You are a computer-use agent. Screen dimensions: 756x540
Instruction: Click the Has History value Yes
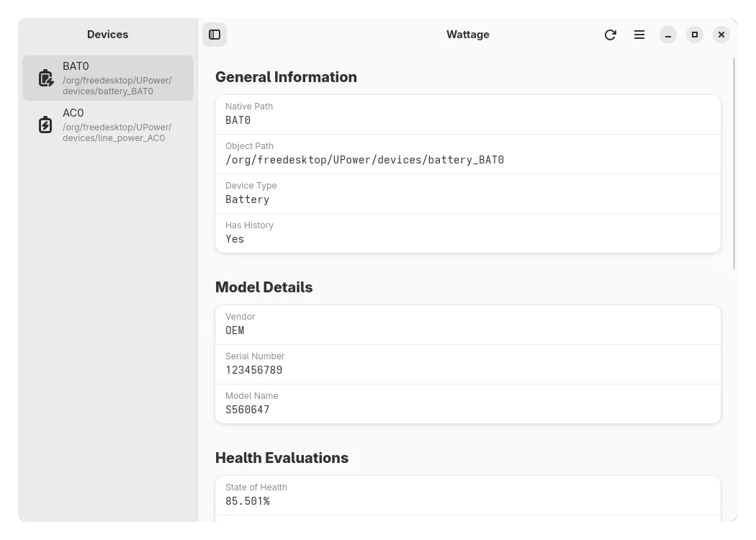click(235, 239)
